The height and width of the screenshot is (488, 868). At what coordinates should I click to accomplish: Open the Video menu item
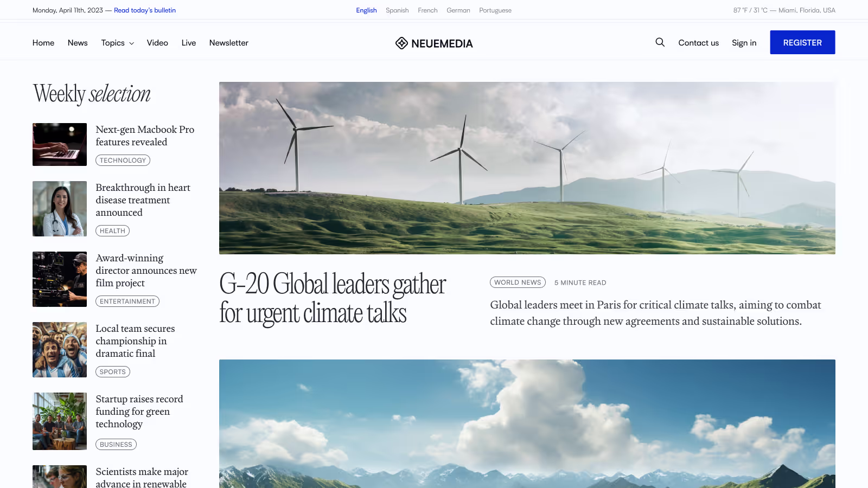coord(157,43)
